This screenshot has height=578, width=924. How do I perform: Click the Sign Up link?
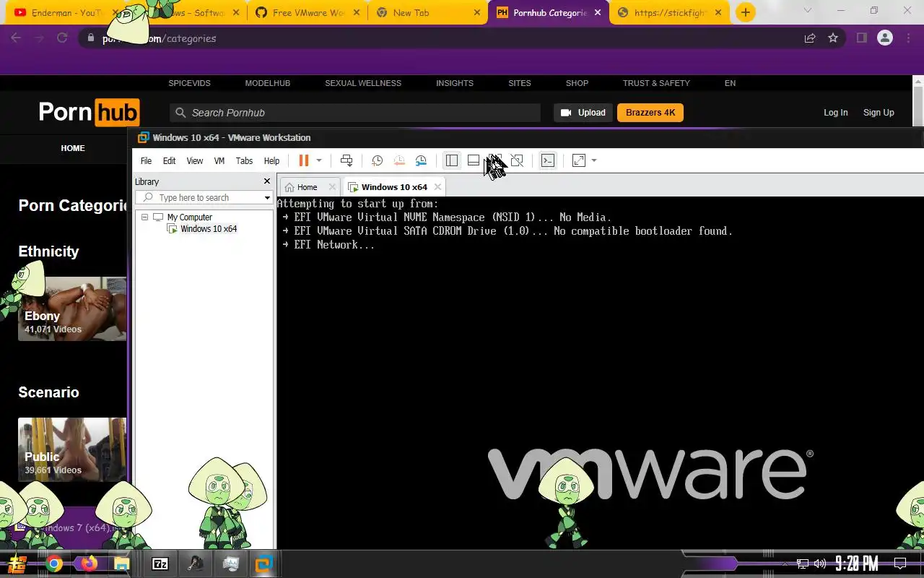click(879, 113)
